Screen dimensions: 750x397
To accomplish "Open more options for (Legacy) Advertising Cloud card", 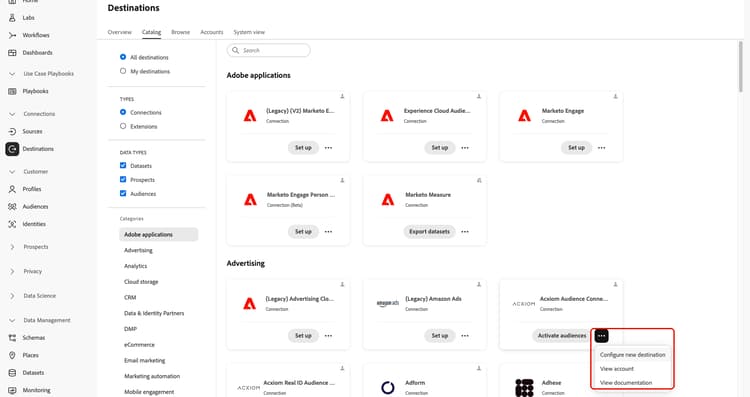I will tap(328, 336).
